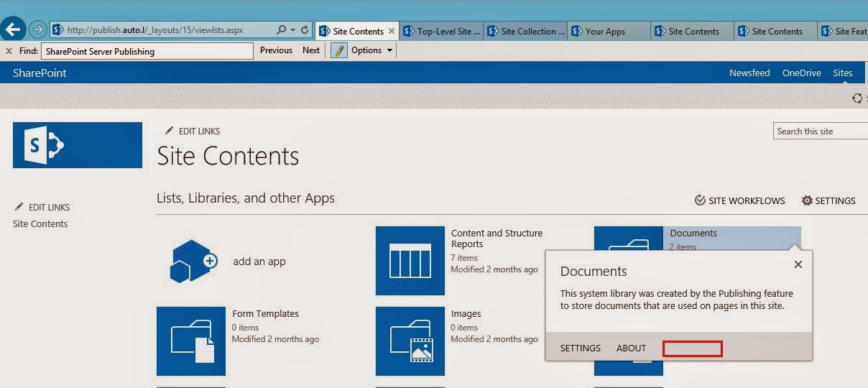This screenshot has width=868, height=388.
Task: Open SETTINGS link in Documents callout
Action: (581, 348)
